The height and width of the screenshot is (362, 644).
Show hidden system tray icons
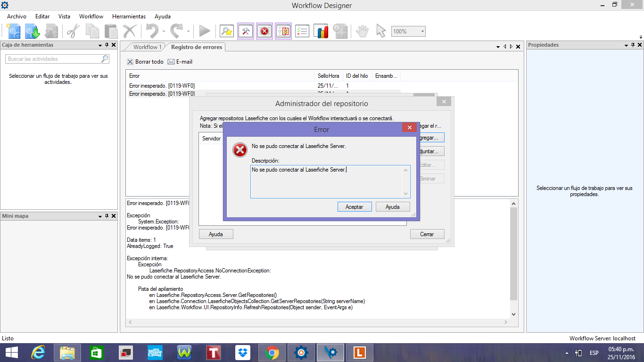567,353
